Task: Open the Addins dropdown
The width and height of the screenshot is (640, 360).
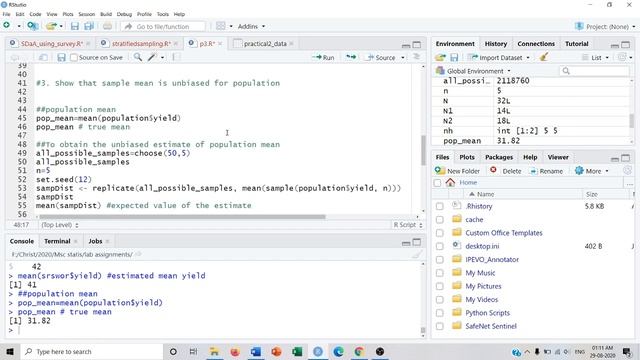Action: (x=251, y=26)
